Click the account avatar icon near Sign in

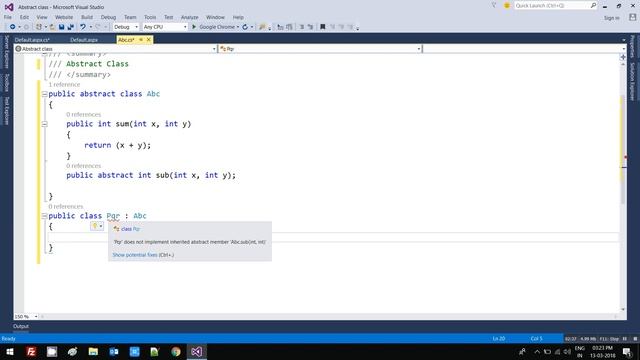click(632, 17)
